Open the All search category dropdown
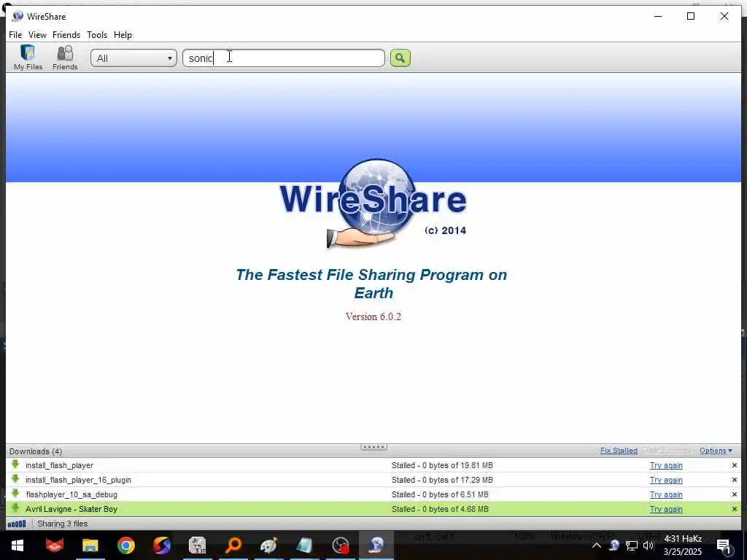The width and height of the screenshot is (747, 560). [x=134, y=58]
